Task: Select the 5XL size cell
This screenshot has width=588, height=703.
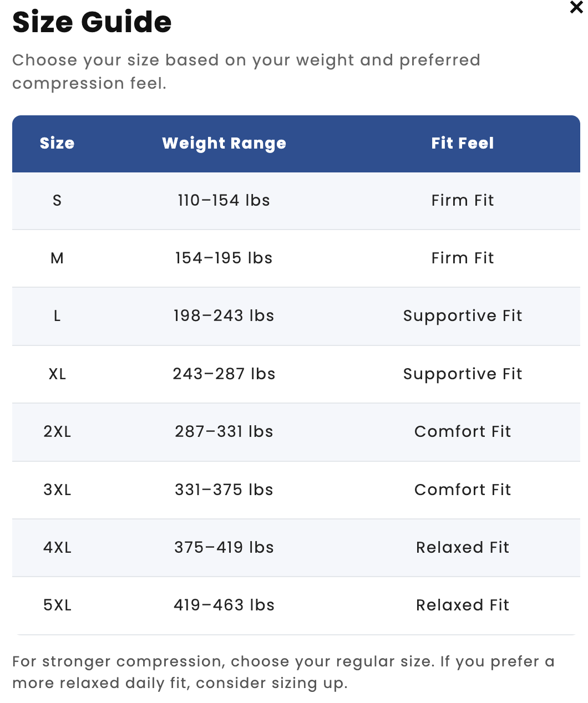Action: 57,605
